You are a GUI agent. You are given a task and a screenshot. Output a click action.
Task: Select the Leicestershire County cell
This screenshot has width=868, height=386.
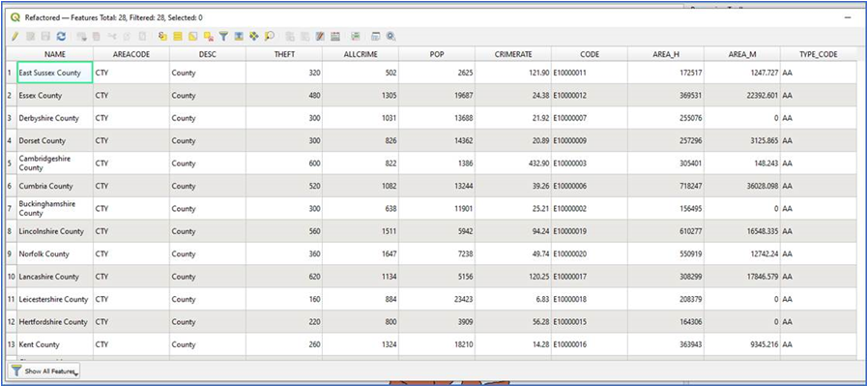coord(55,299)
